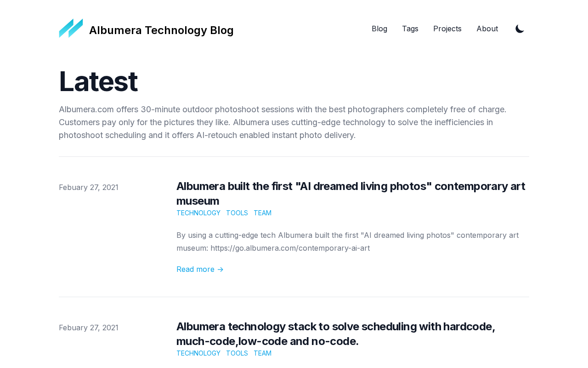Go to the Projects page
The image size is (588, 368).
[x=447, y=29]
